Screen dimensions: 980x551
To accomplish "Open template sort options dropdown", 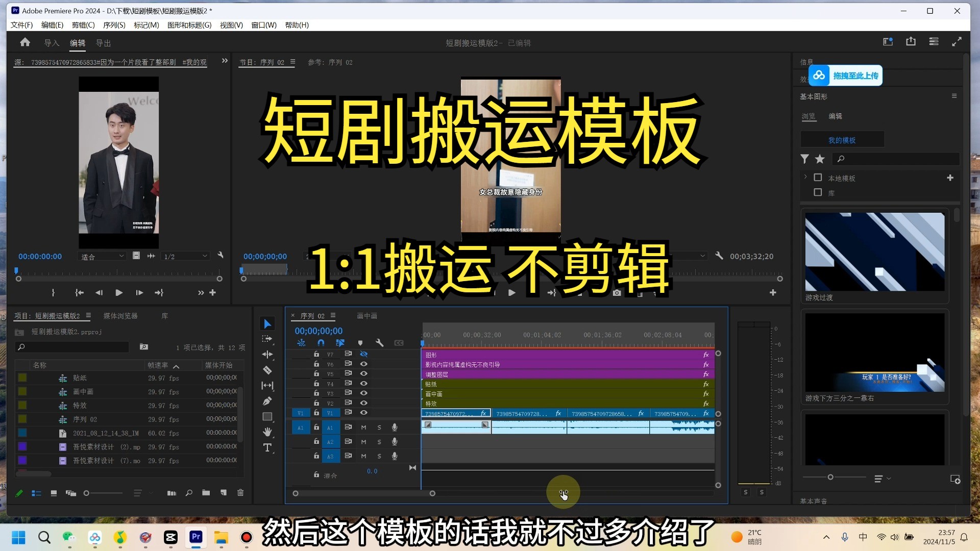I will tap(882, 479).
